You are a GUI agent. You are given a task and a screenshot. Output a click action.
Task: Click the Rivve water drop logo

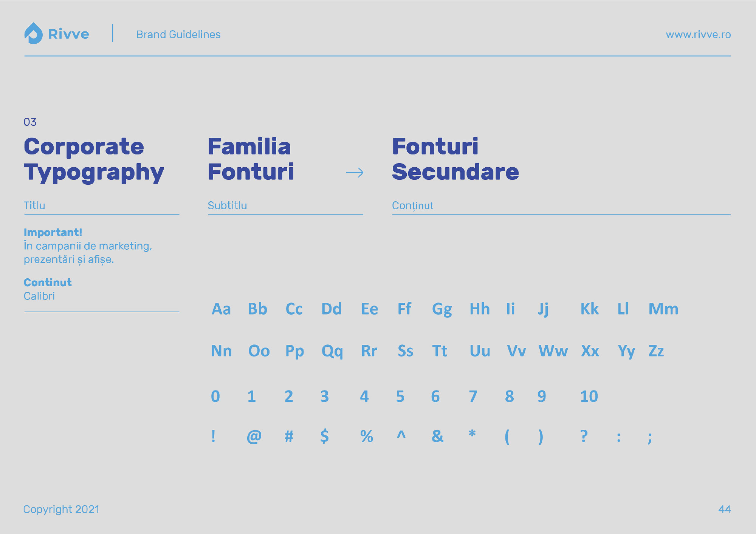point(33,33)
